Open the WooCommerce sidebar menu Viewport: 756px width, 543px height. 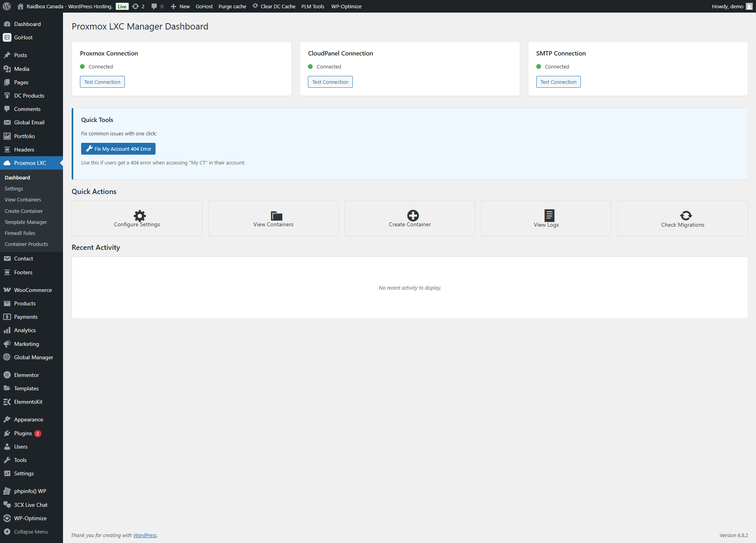click(33, 290)
